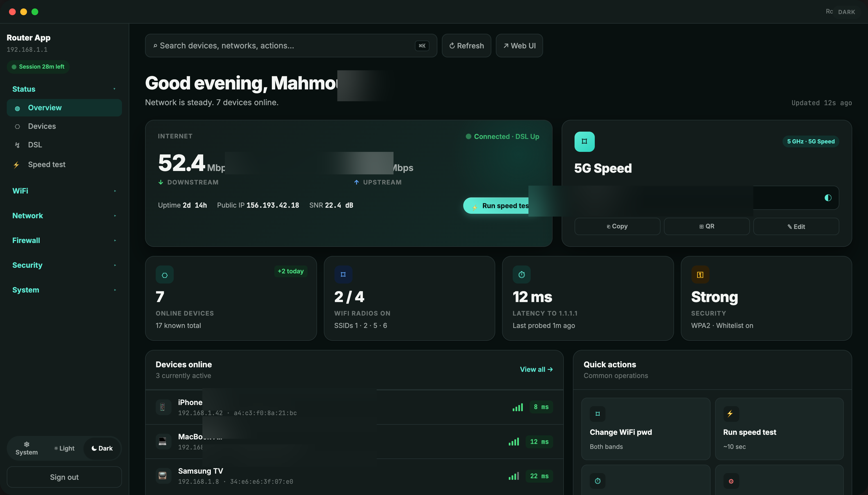Image resolution: width=868 pixels, height=495 pixels.
Task: Click the online devices card icon
Action: tap(164, 275)
